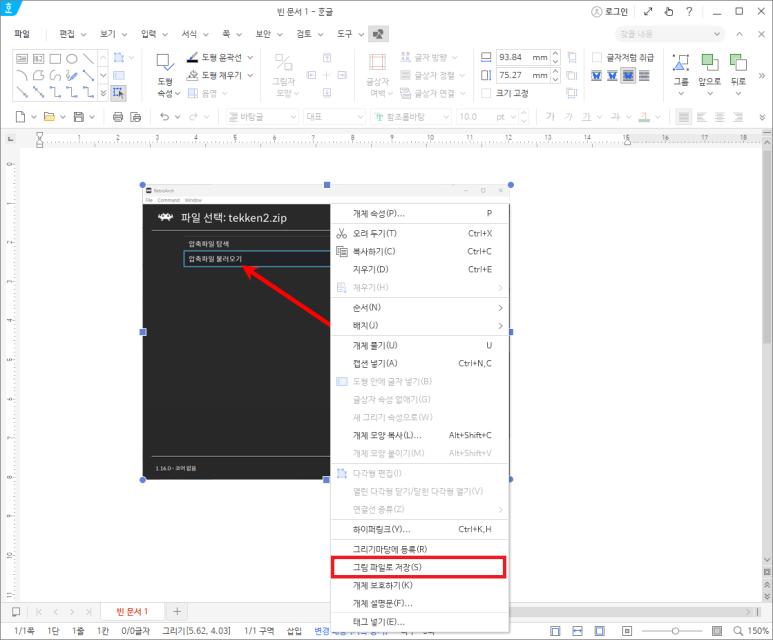Click the Bring Forward (앞으로) icon
Image resolution: width=773 pixels, height=640 pixels.
tap(709, 63)
